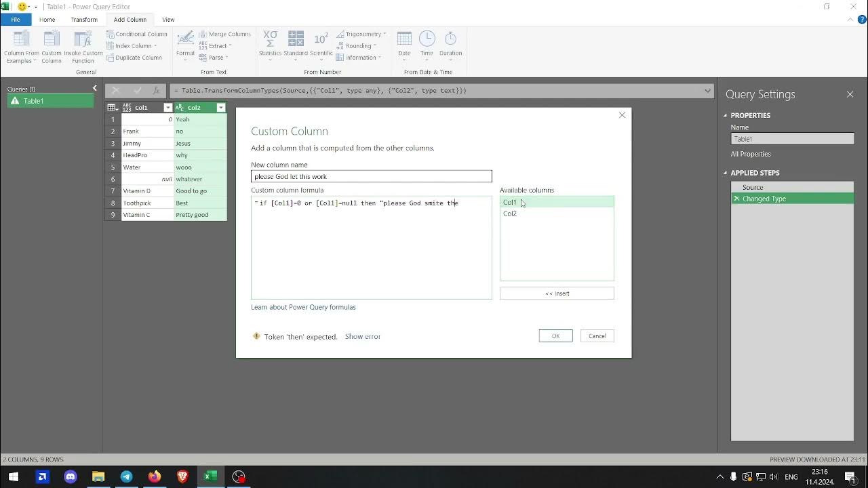868x488 pixels.
Task: Open Discord from the taskbar
Action: point(71,477)
